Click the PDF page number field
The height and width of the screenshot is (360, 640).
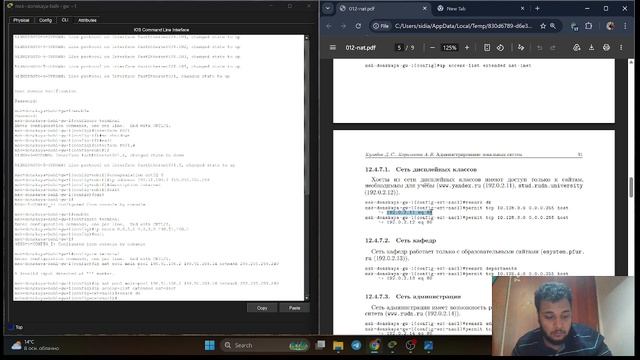[399, 48]
